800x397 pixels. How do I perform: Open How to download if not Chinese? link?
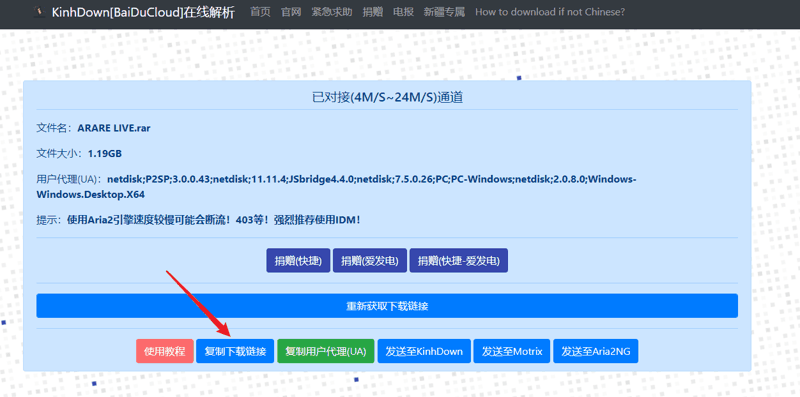coord(549,12)
